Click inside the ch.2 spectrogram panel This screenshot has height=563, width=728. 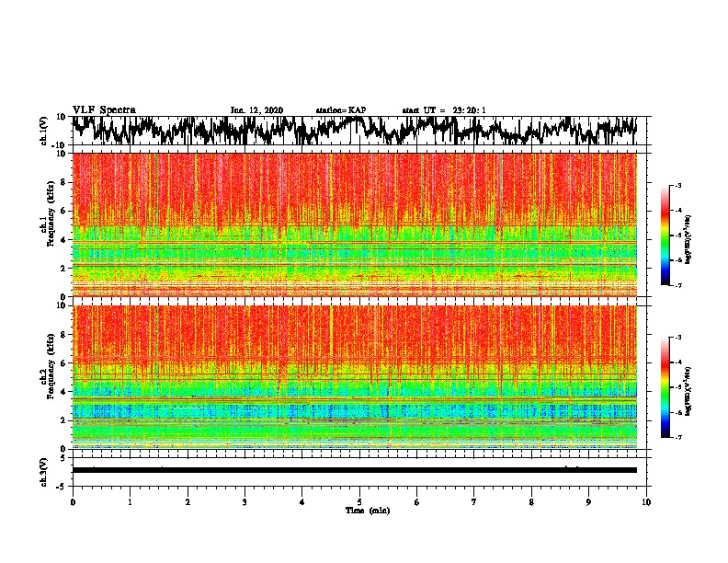355,377
